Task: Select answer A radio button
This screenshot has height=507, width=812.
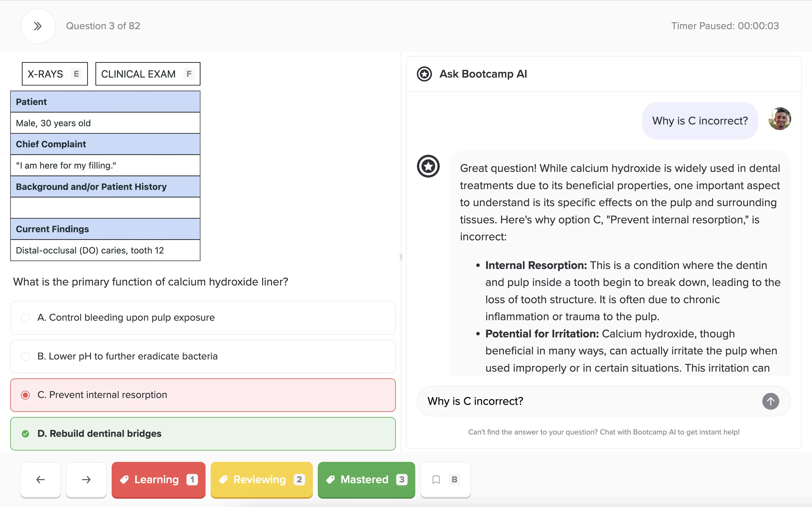Action: [x=25, y=318]
